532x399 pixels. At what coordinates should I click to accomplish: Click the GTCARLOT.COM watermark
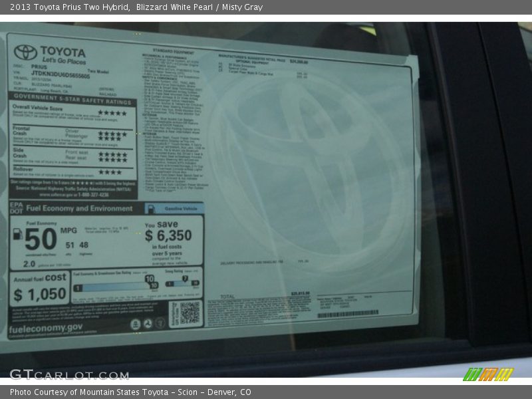(x=69, y=374)
